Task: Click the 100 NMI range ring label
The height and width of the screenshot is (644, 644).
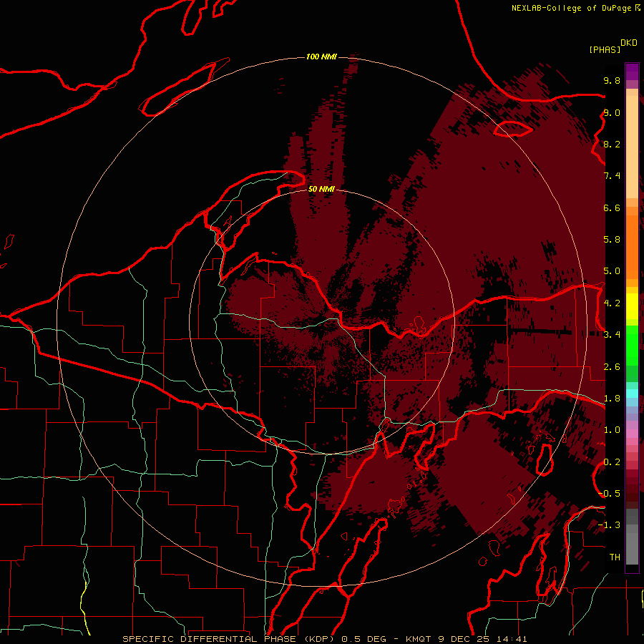Action: [x=321, y=57]
